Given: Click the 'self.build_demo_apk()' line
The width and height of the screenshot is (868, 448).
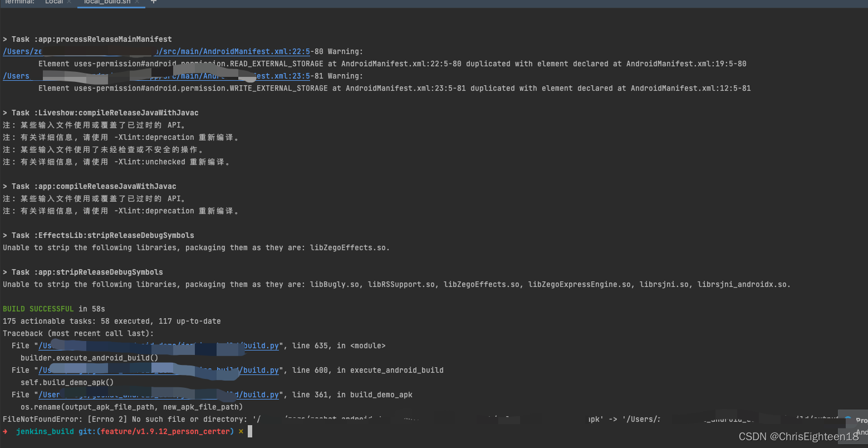Looking at the screenshot, I should click(x=67, y=382).
